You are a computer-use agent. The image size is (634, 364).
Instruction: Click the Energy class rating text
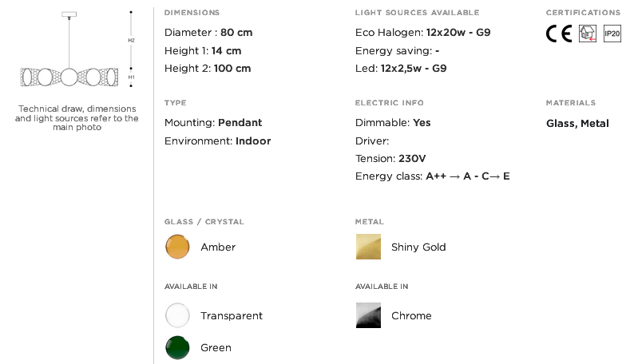pos(432,176)
